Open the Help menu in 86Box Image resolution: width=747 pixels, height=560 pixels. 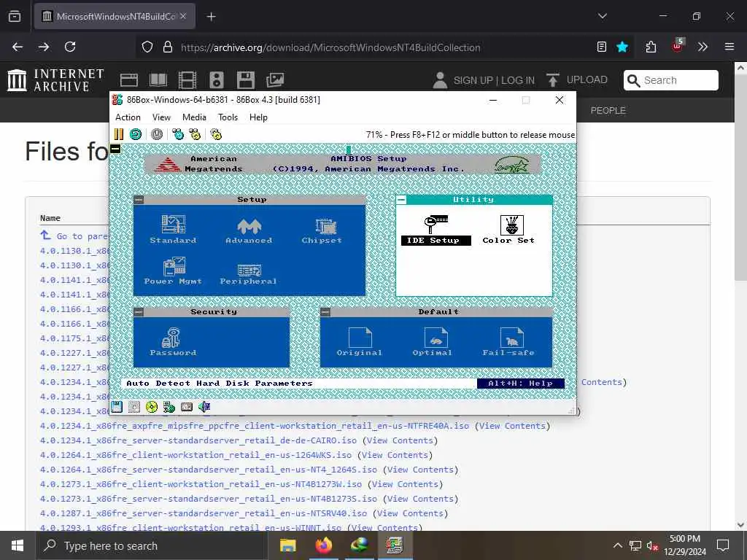(258, 117)
